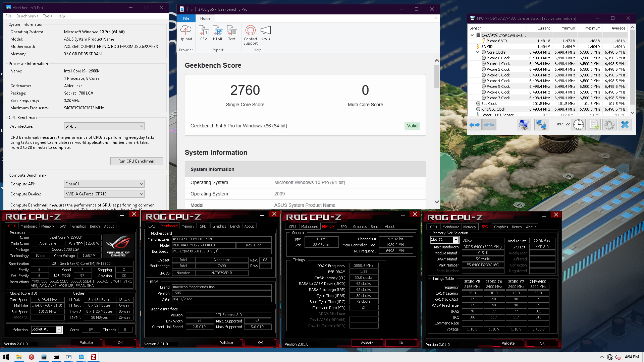The image size is (644, 362).
Task: Switch to Home ribbon tab
Action: [x=205, y=18]
